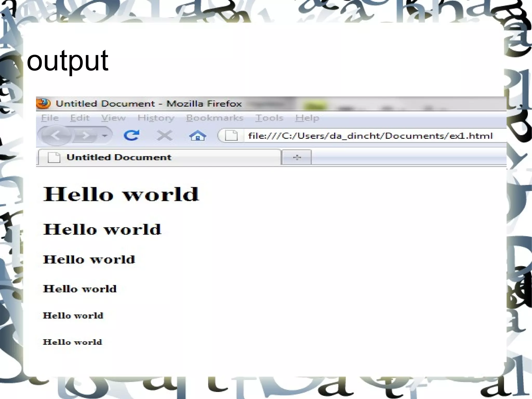Reload the page with the refresh icon
The image size is (532, 399).
(131, 135)
